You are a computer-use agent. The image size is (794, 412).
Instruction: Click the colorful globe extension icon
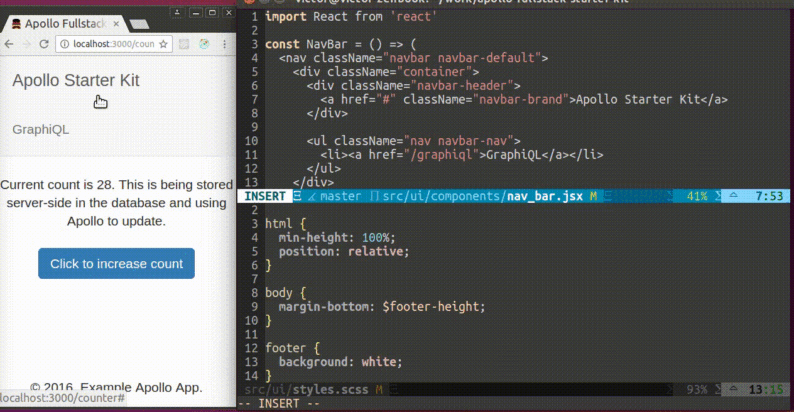pos(205,44)
